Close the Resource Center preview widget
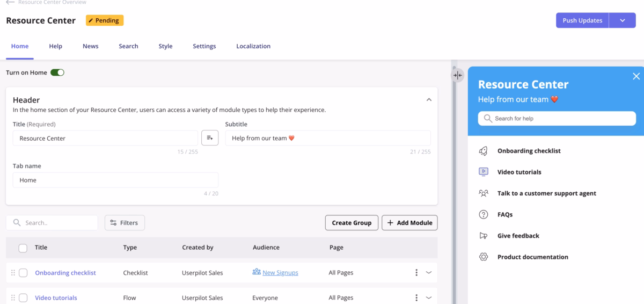The image size is (644, 304). [636, 76]
